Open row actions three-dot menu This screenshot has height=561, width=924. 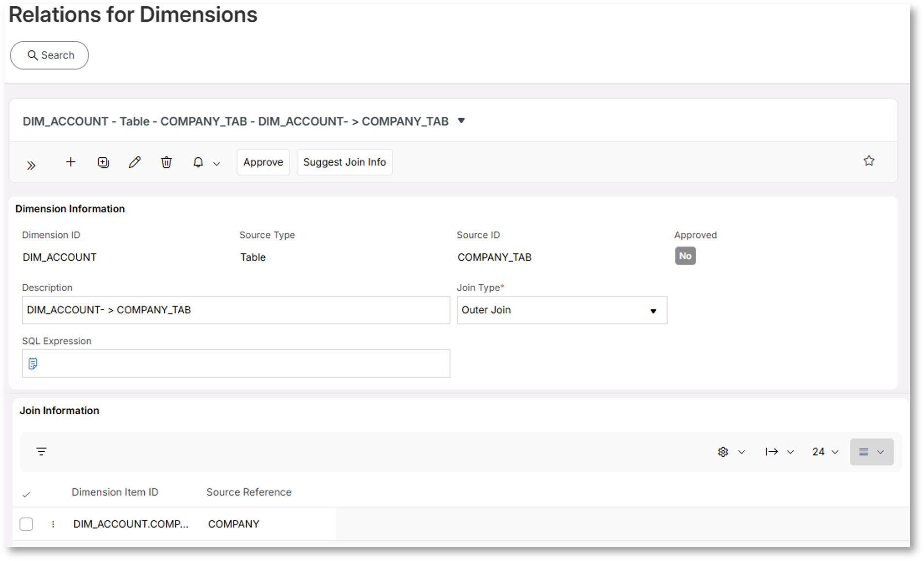[53, 524]
